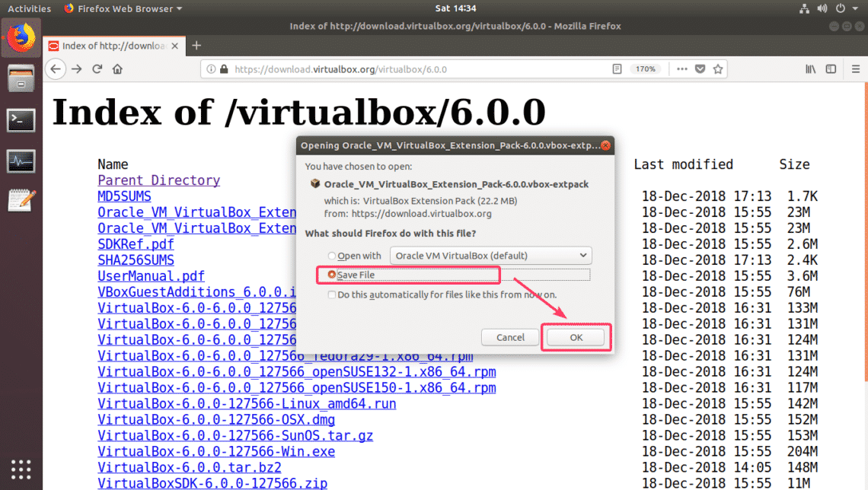Image resolution: width=868 pixels, height=490 pixels.
Task: Select the Save File radio button
Action: coord(331,275)
